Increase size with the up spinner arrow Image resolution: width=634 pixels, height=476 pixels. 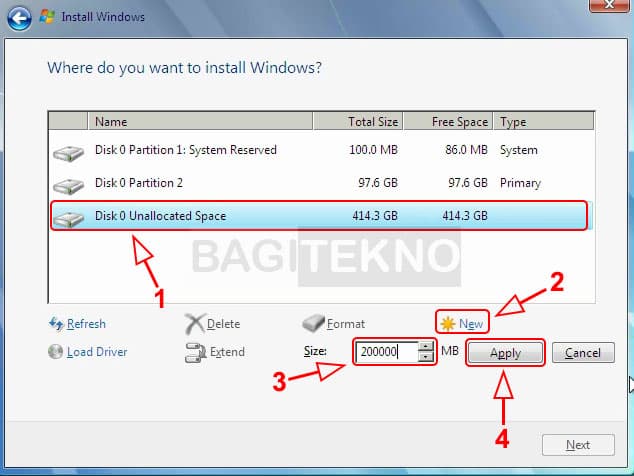point(425,347)
